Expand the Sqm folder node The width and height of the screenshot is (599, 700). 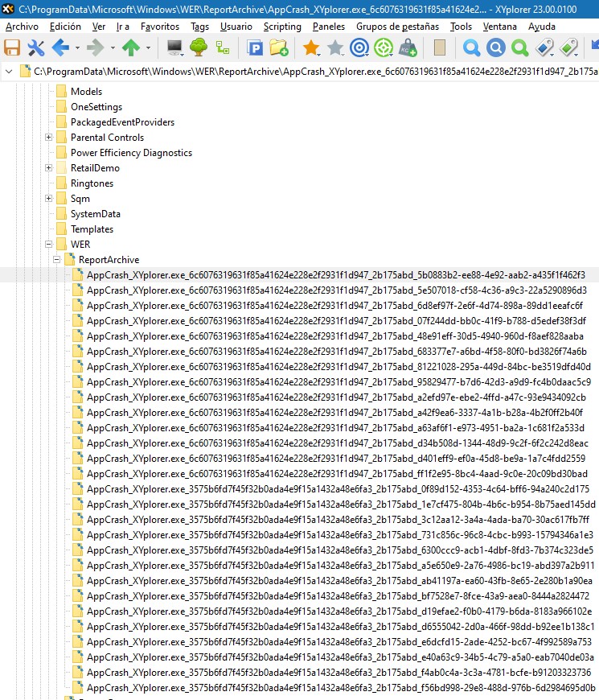tap(48, 199)
